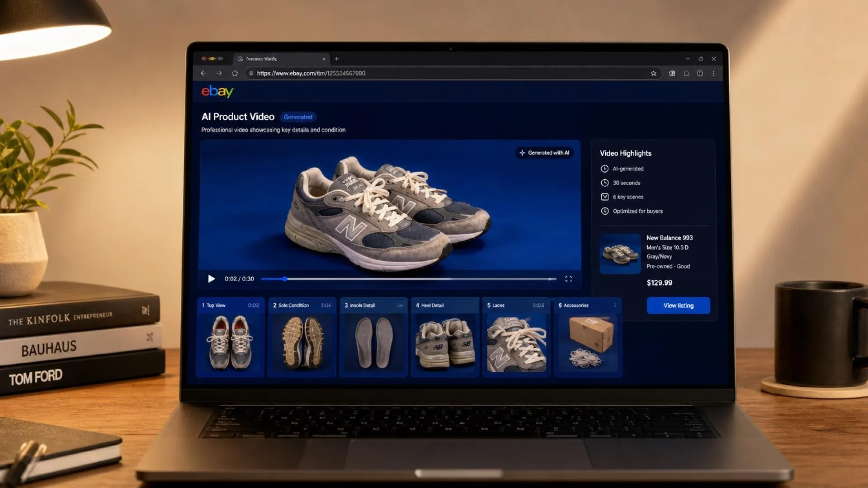Click the $129.99 price
868x488 pixels.
pos(659,283)
